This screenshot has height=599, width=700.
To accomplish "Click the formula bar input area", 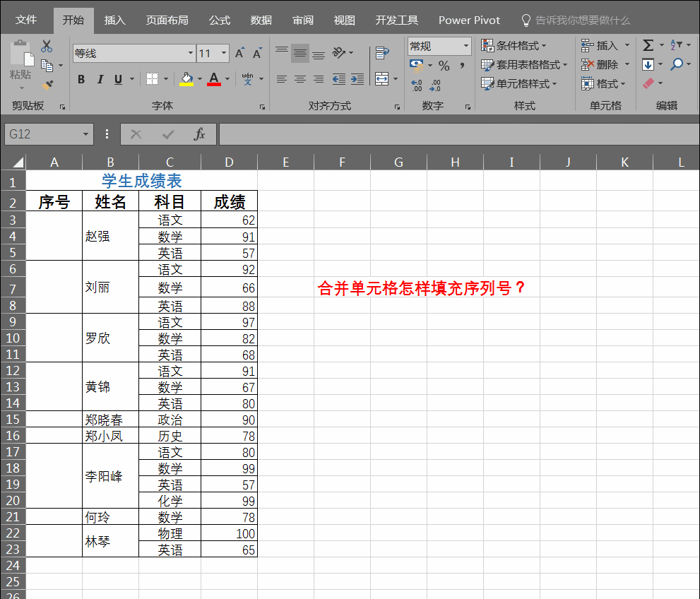I will pyautogui.click(x=459, y=134).
